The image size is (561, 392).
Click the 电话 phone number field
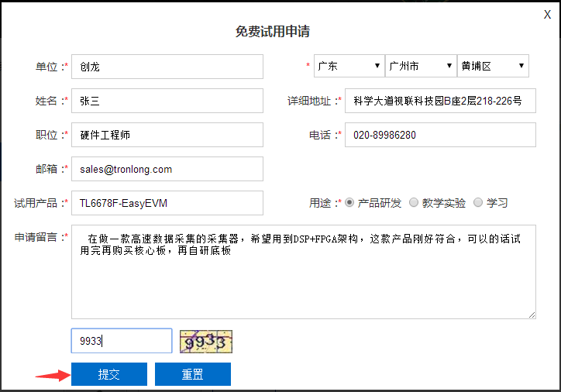pos(439,135)
